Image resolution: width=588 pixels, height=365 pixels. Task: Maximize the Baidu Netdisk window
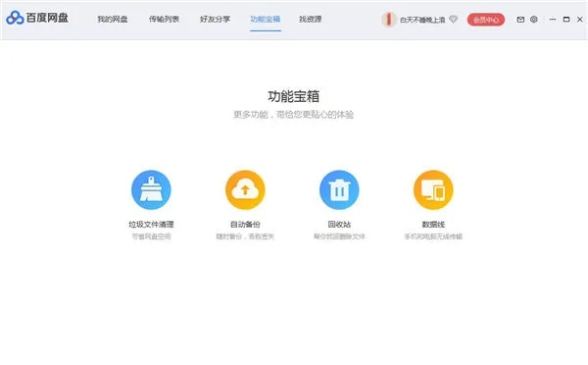(566, 20)
